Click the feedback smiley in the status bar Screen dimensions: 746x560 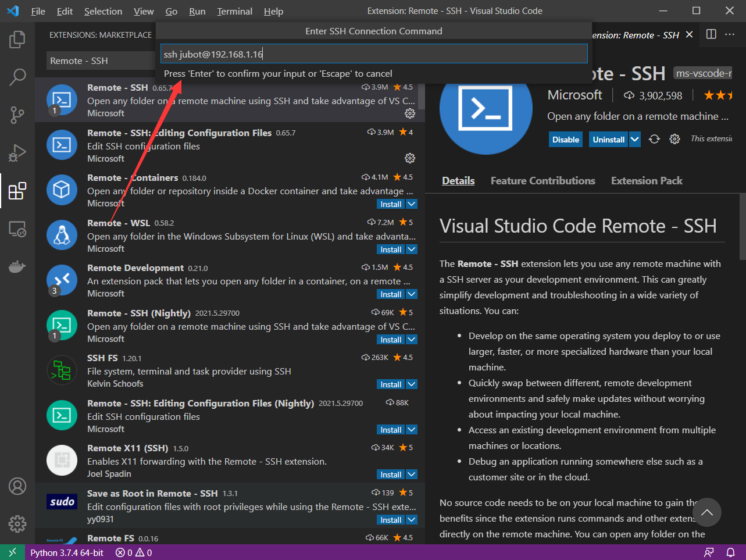coord(709,552)
